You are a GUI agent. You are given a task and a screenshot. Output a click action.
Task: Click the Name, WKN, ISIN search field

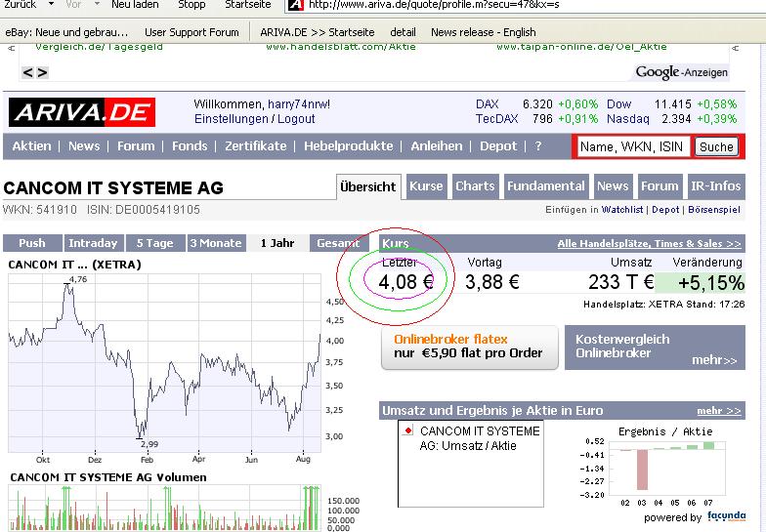(631, 147)
